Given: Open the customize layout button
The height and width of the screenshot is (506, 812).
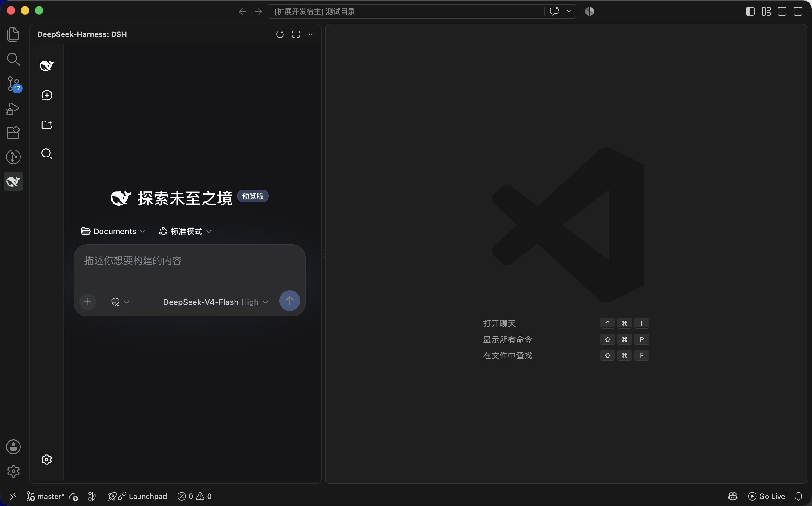Looking at the screenshot, I should click(x=766, y=11).
